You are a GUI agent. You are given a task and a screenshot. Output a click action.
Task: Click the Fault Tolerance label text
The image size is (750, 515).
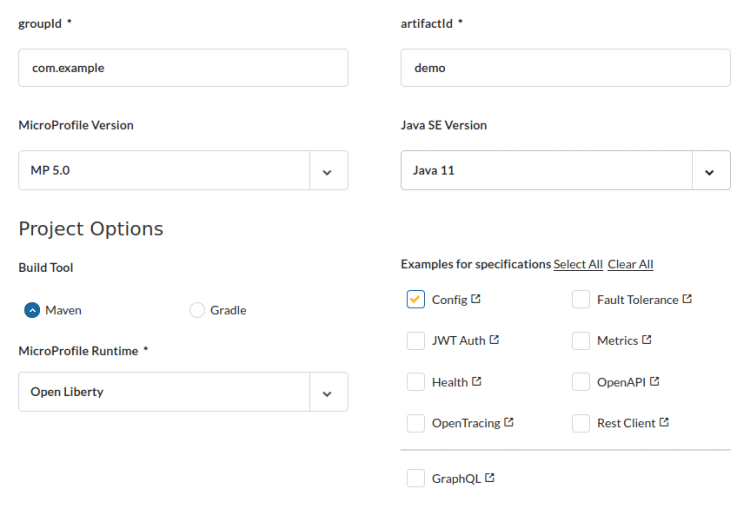(x=638, y=300)
